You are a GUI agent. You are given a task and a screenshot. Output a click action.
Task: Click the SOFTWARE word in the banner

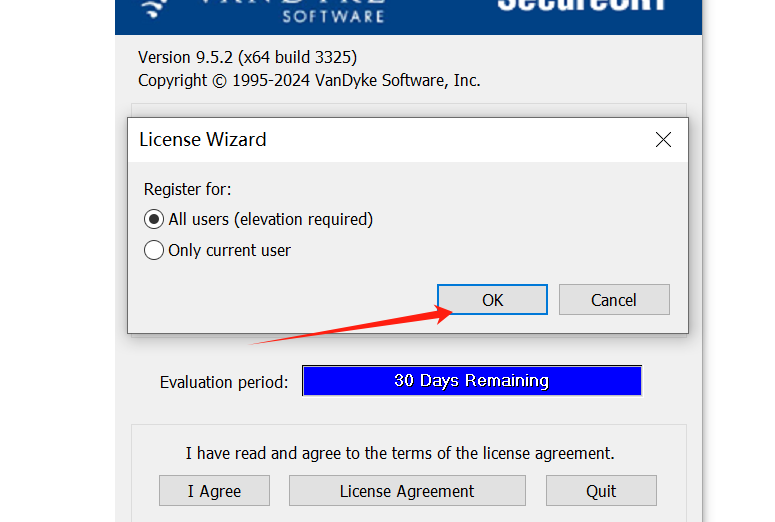[x=334, y=16]
